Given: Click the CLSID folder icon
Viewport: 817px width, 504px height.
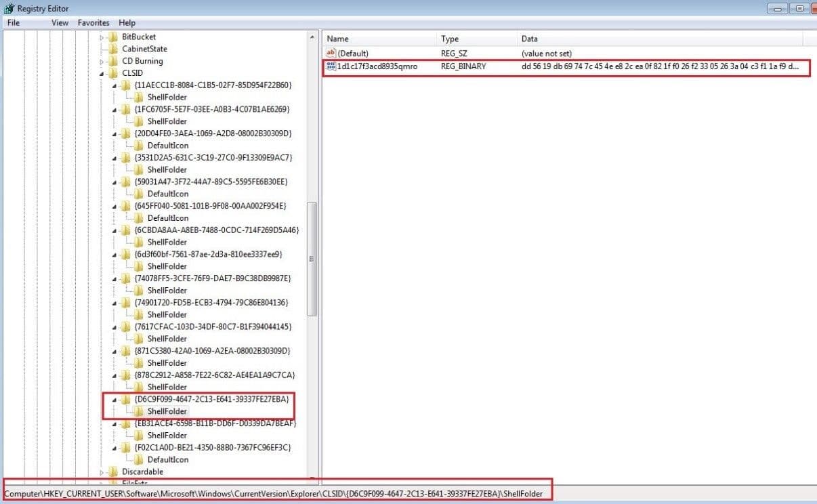Looking at the screenshot, I should [x=112, y=72].
